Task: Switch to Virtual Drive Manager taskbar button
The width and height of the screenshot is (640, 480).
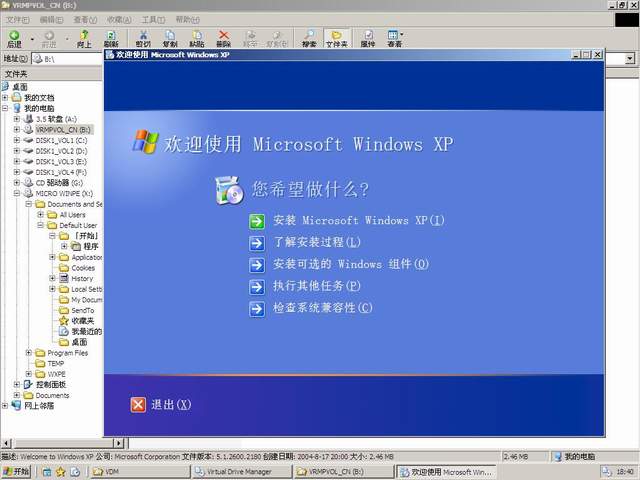Action: pyautogui.click(x=242, y=472)
